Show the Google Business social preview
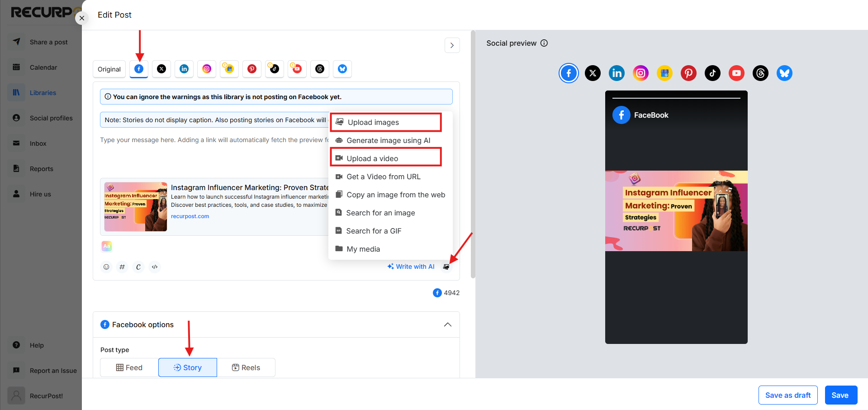Screen dimensions: 868x410 [x=664, y=73]
